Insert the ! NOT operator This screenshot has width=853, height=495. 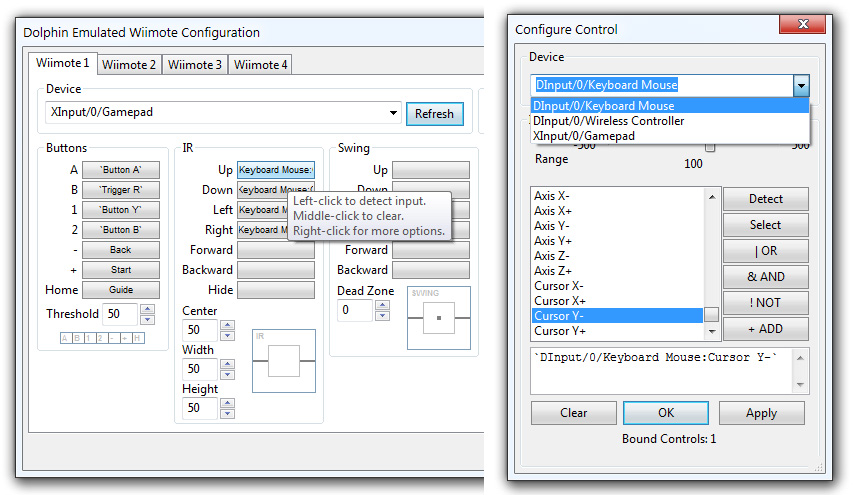pyautogui.click(x=765, y=303)
